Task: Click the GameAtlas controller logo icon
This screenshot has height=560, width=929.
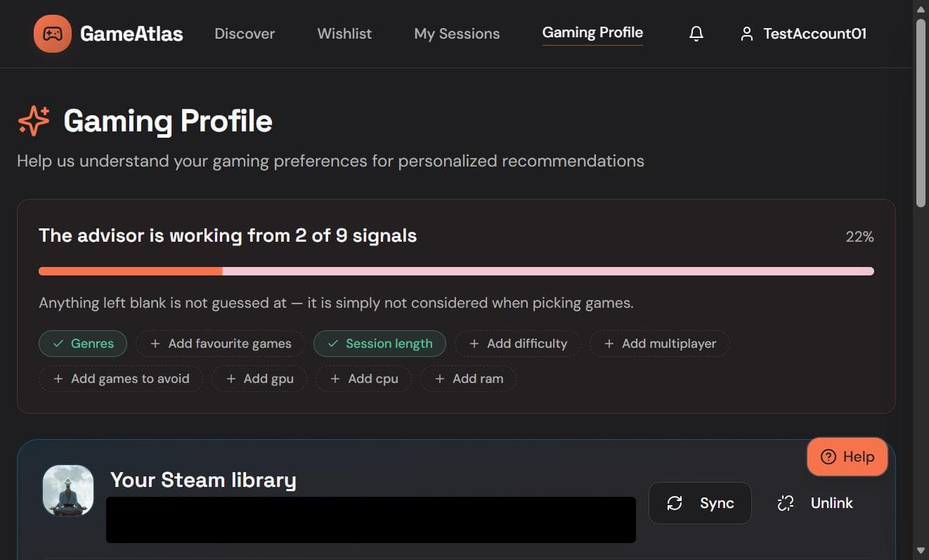Action: click(x=53, y=34)
